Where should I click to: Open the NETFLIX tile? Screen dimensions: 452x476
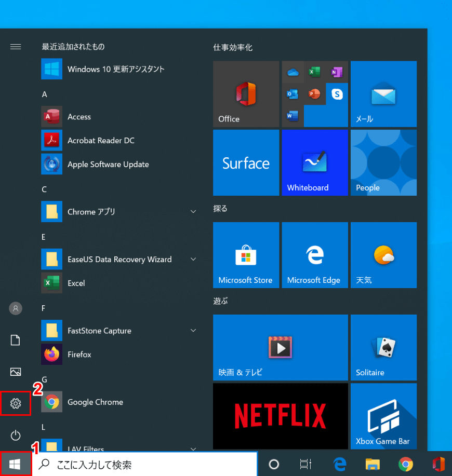point(281,416)
